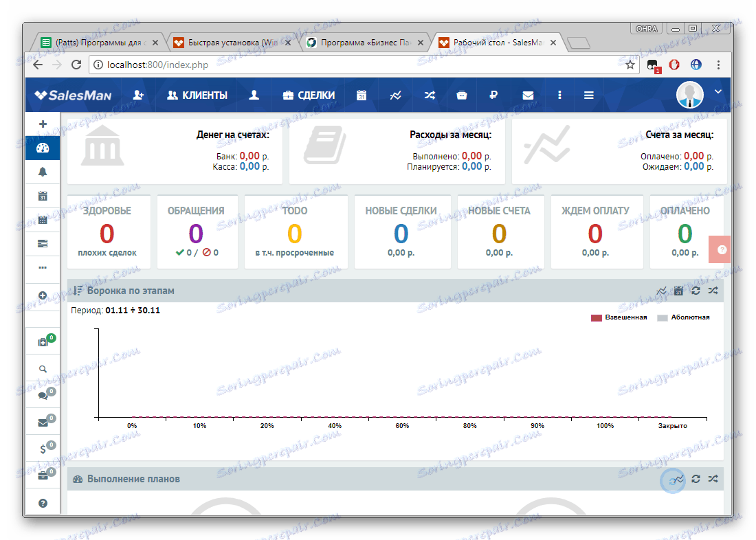Switch to Быстрая установка browser tab
756x540 pixels.
tap(232, 43)
